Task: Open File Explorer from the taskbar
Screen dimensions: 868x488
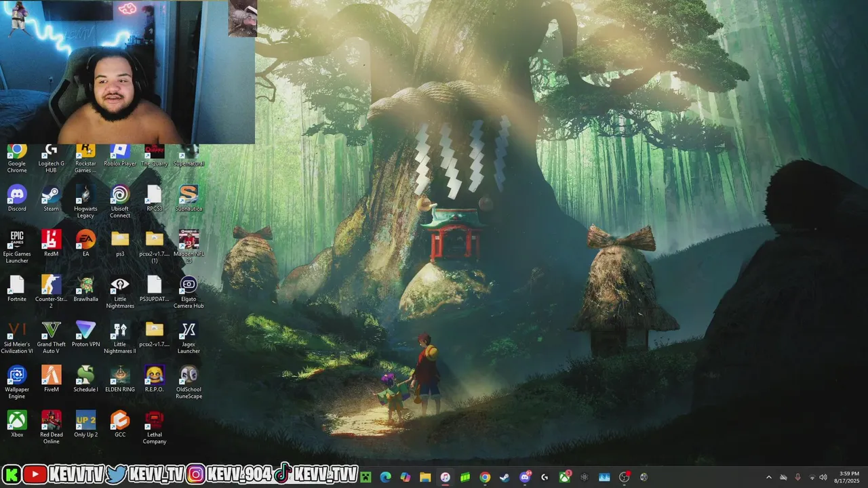Action: (425, 477)
